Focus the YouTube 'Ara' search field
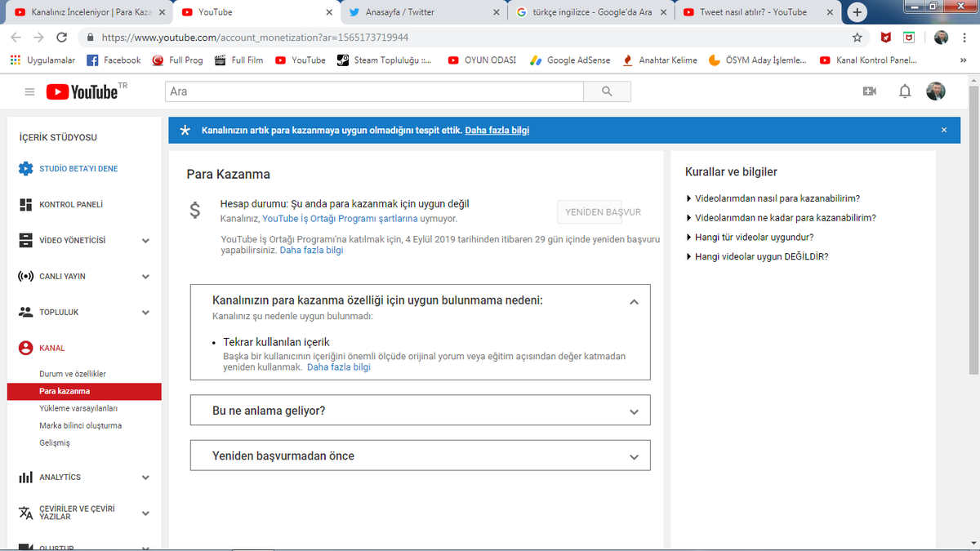The width and height of the screenshot is (980, 551). click(x=374, y=91)
